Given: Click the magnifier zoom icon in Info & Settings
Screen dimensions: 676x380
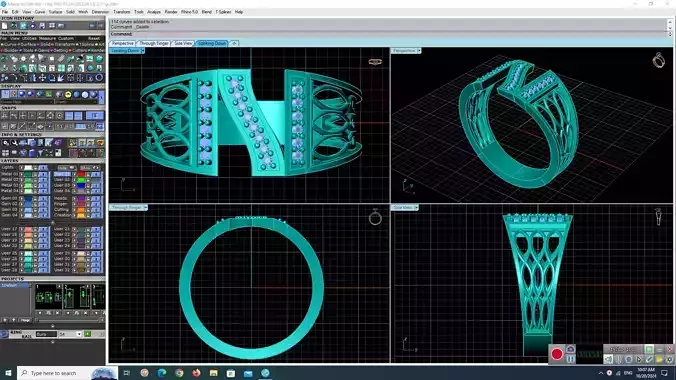Looking at the screenshot, I should pyautogui.click(x=5, y=143).
